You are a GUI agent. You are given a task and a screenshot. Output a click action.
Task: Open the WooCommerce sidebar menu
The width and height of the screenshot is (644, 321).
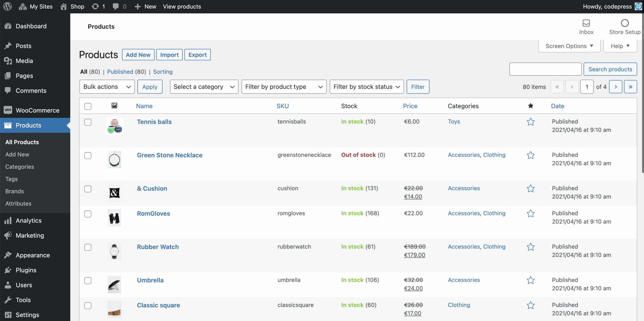click(x=37, y=110)
